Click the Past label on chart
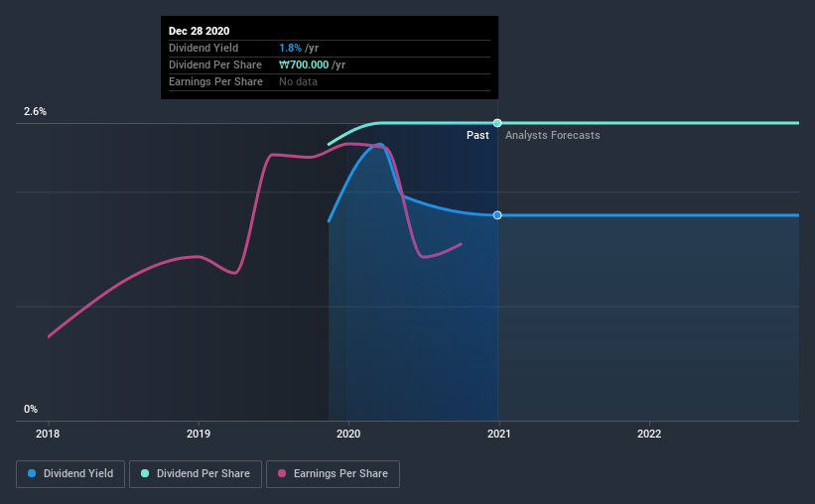The height and width of the screenshot is (504, 815). pos(477,135)
